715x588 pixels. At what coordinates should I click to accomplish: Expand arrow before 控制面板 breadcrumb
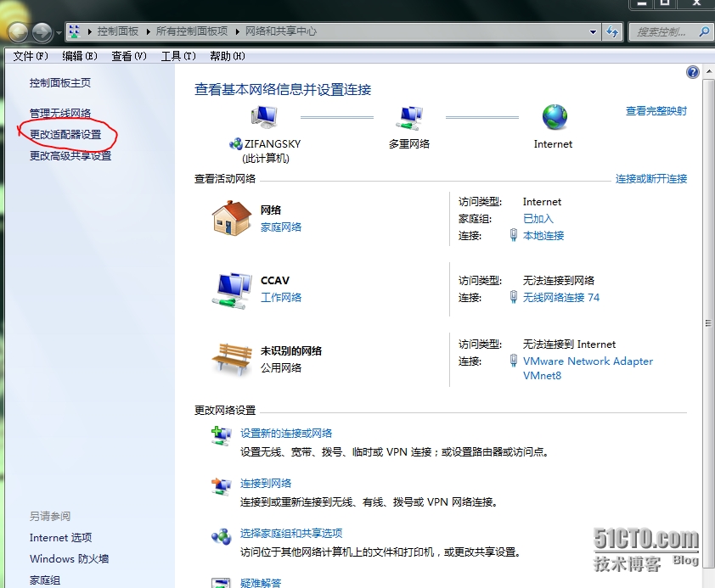pyautogui.click(x=90, y=31)
